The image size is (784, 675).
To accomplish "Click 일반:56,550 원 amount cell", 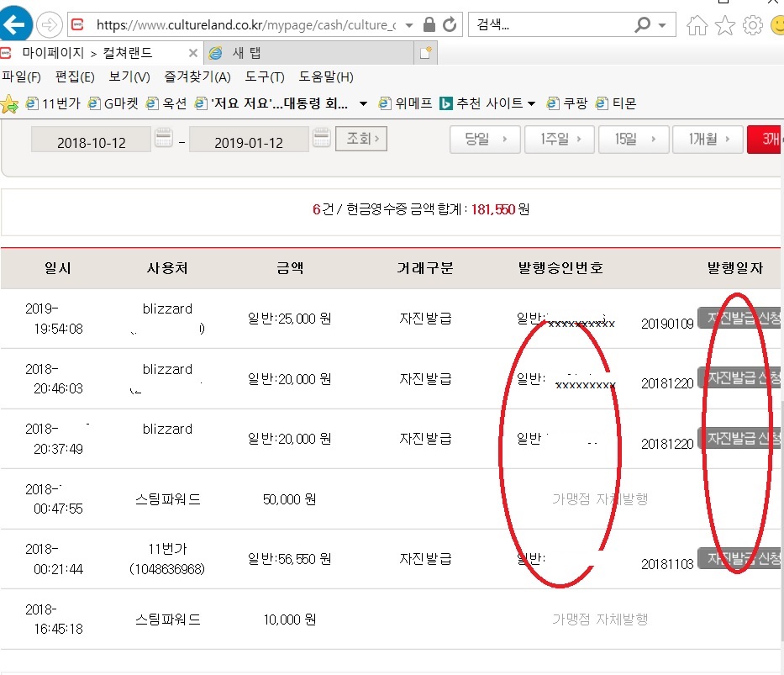I will click(290, 558).
